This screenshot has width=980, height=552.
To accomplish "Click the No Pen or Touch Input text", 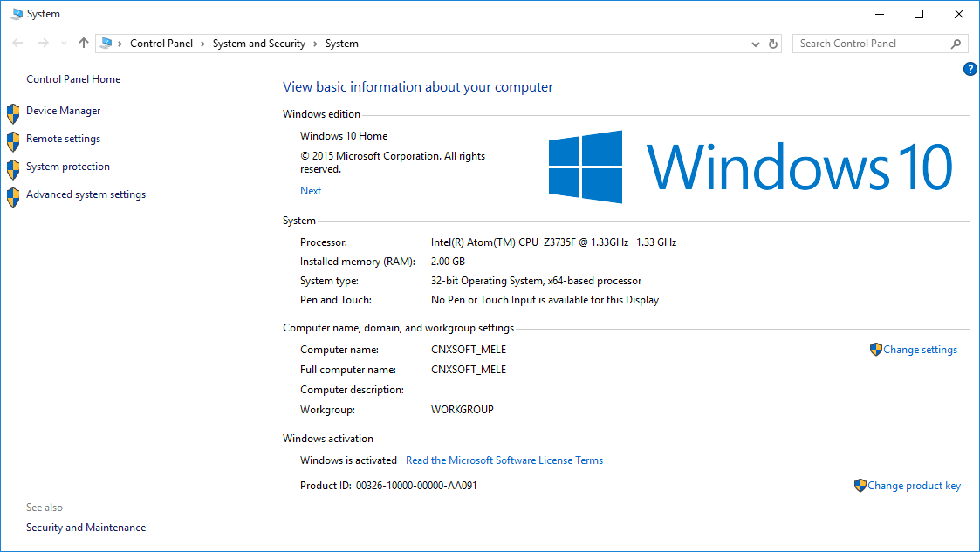I will click(x=545, y=300).
